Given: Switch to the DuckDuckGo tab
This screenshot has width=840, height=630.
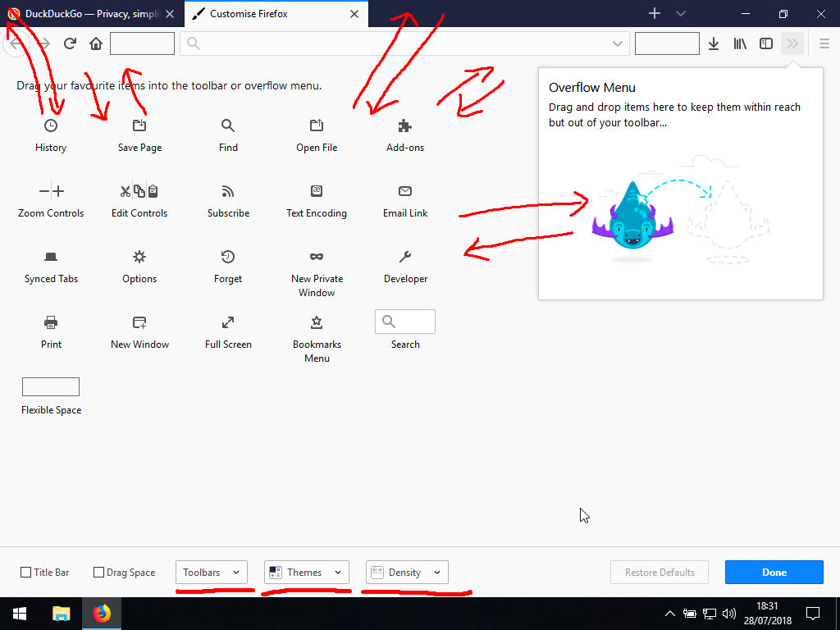Looking at the screenshot, I should click(x=92, y=14).
